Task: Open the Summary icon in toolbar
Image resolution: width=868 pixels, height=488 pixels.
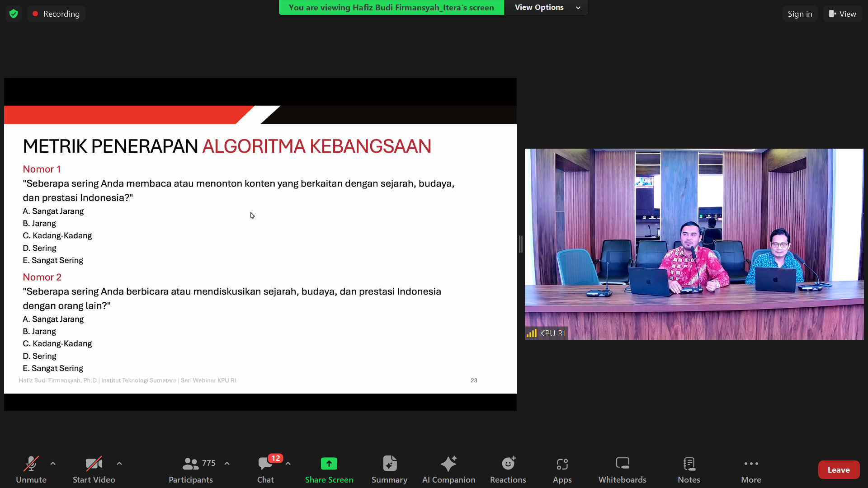Action: pos(389,464)
